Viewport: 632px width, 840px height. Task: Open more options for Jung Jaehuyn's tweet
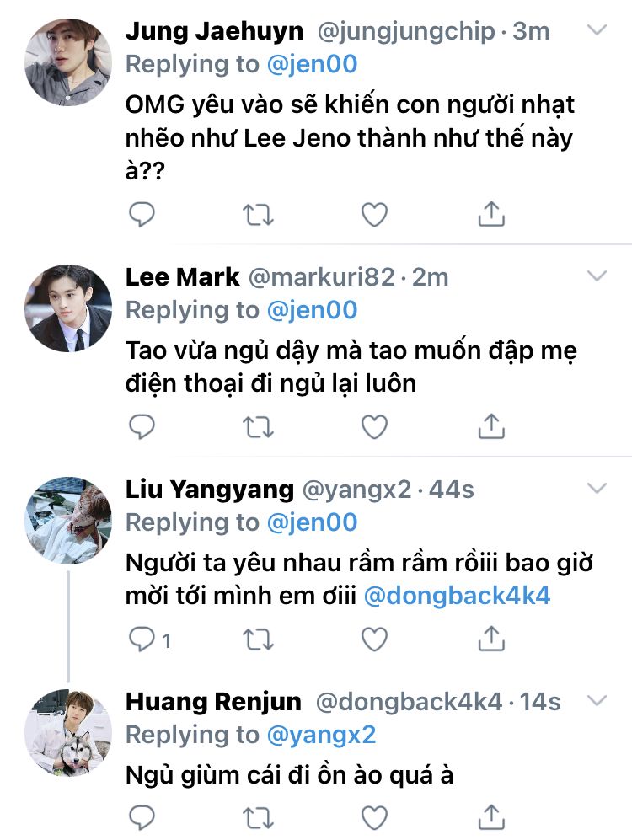pos(597,30)
